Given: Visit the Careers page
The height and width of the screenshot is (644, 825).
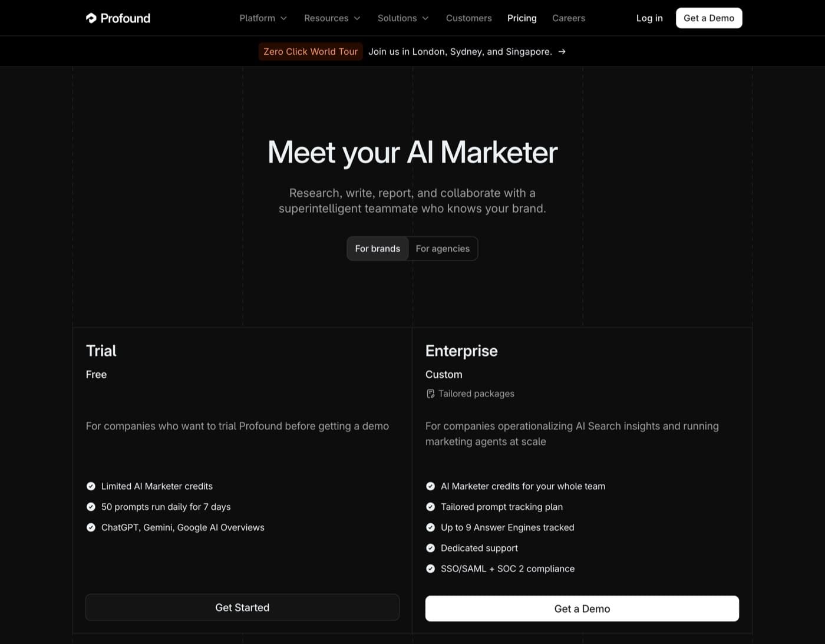Looking at the screenshot, I should (569, 18).
